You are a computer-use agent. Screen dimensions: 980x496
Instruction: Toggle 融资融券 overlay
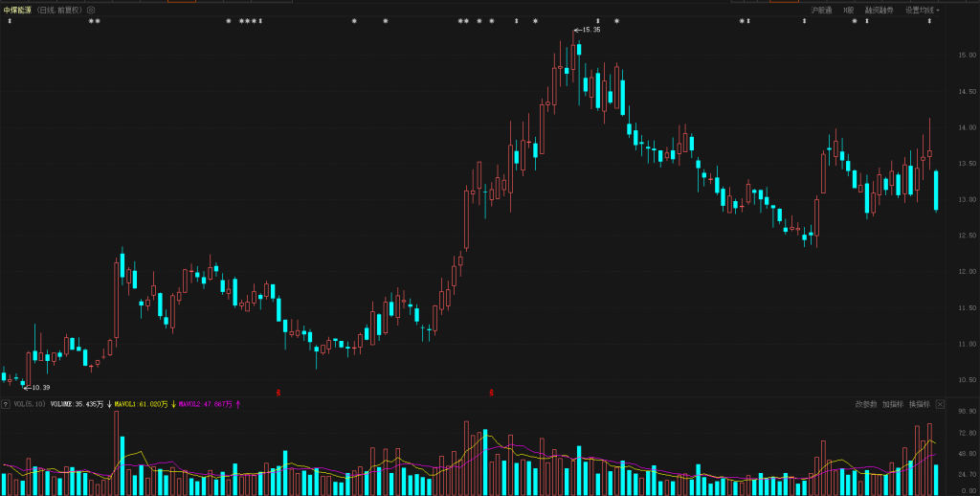click(879, 10)
